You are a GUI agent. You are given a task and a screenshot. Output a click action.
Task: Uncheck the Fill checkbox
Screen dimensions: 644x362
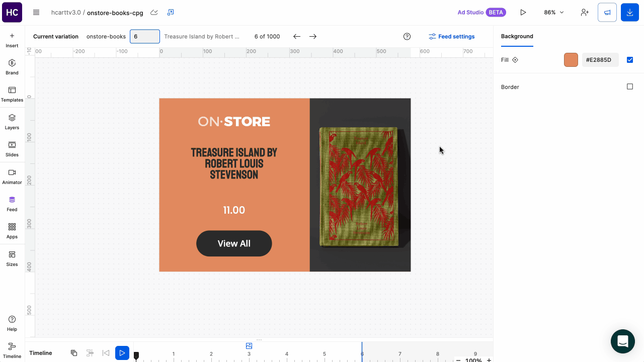[x=630, y=60]
